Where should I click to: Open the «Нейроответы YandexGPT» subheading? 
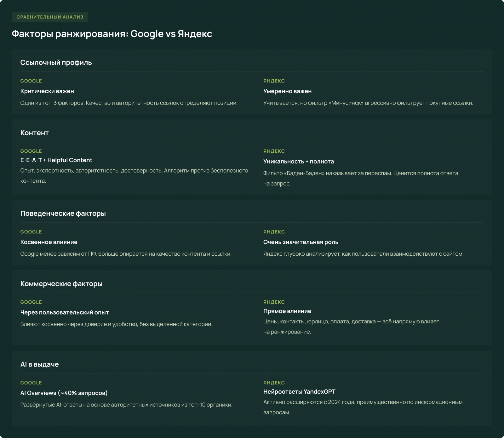click(x=299, y=392)
